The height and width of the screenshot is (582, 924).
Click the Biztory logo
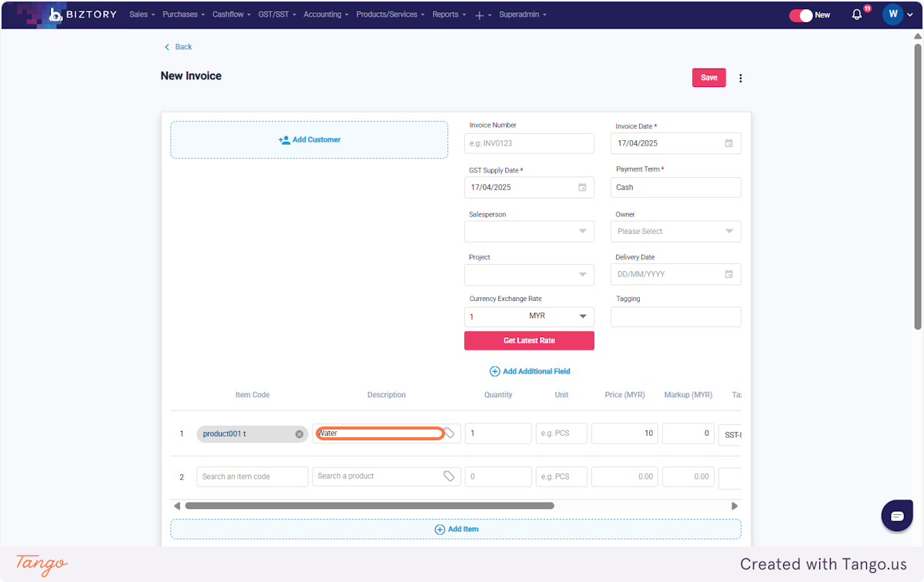tap(82, 15)
